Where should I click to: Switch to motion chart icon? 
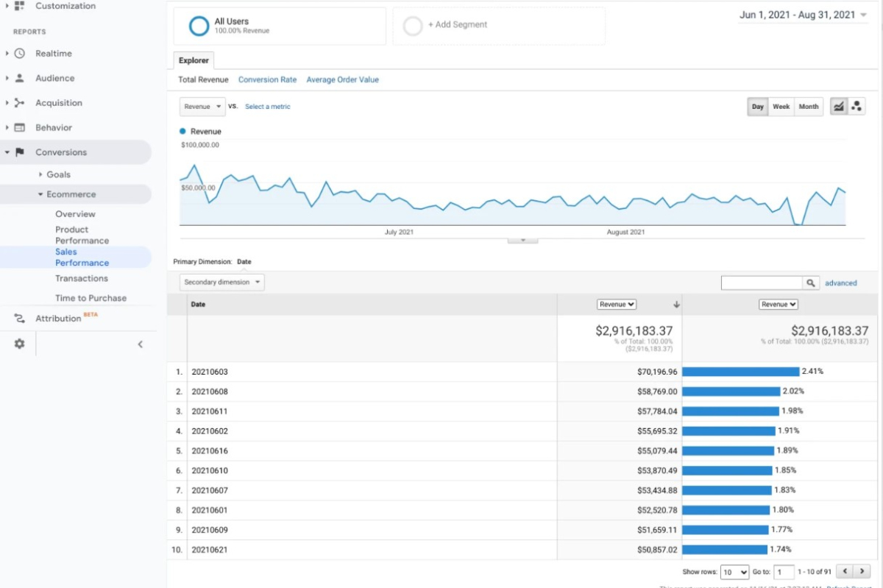857,107
